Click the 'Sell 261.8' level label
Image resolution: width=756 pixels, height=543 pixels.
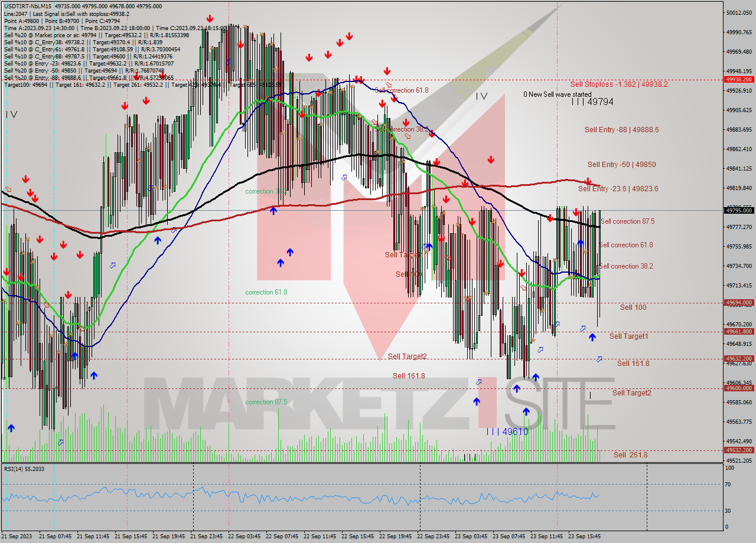tap(630, 455)
